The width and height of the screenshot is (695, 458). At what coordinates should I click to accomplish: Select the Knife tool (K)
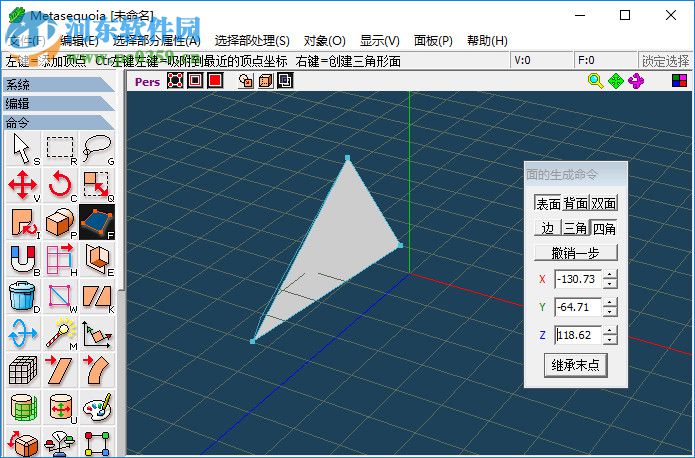[x=97, y=296]
